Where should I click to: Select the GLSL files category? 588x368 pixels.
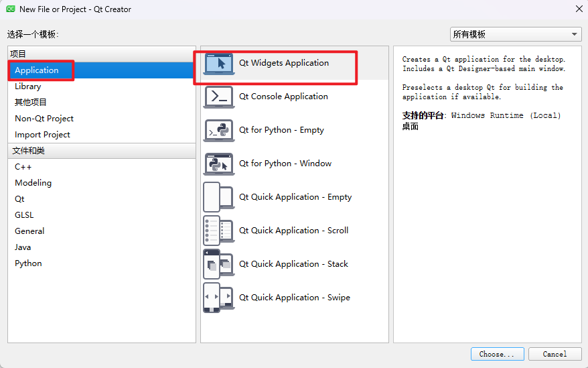tap(101, 214)
